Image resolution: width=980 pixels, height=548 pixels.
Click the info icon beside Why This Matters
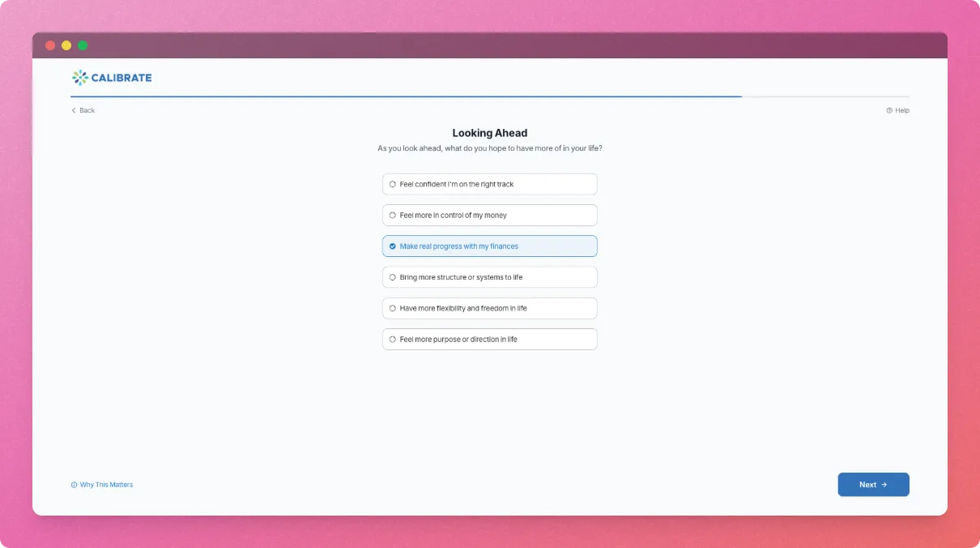click(73, 484)
